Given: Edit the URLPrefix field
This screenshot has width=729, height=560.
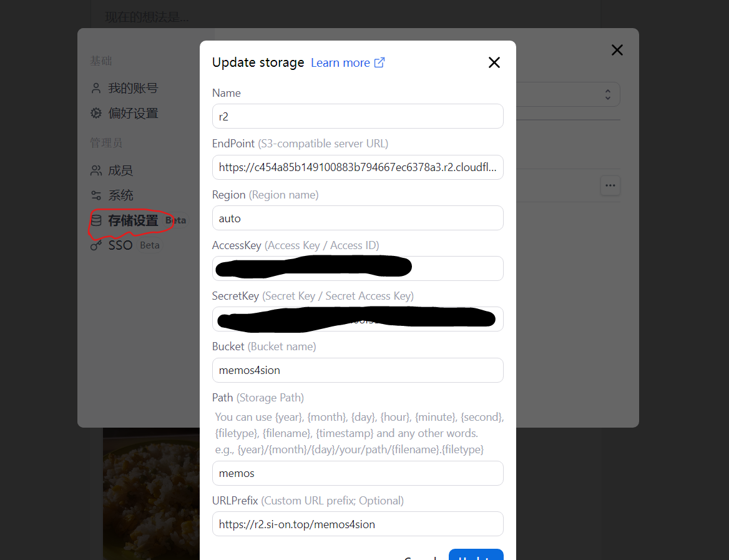Looking at the screenshot, I should (x=358, y=524).
